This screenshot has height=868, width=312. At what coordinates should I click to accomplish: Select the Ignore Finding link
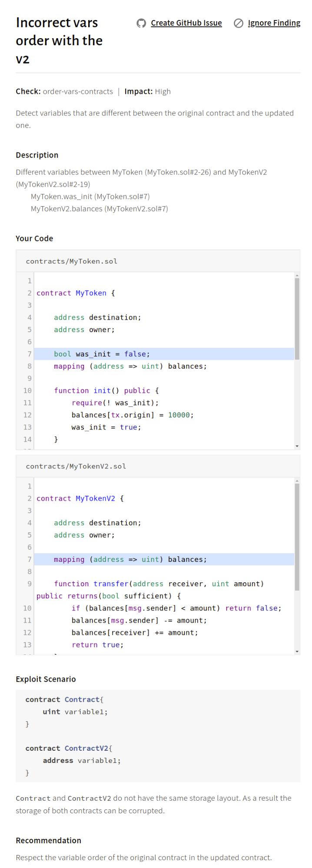pyautogui.click(x=274, y=23)
